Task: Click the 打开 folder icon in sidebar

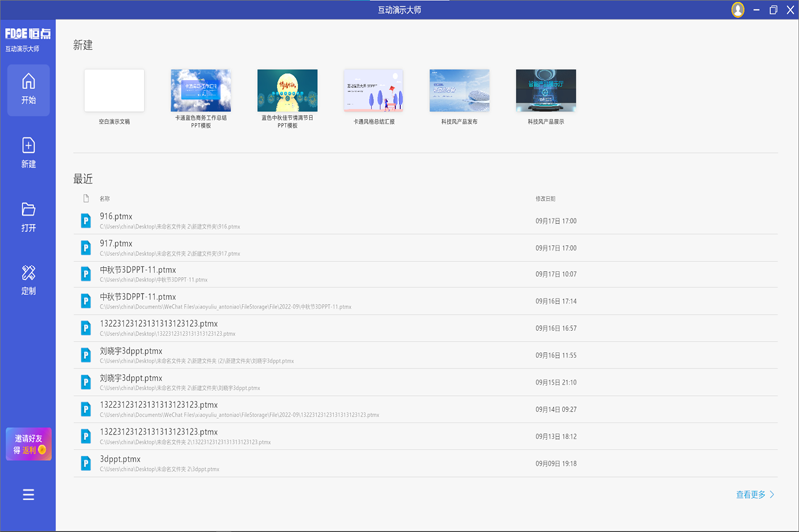Action: click(28, 216)
